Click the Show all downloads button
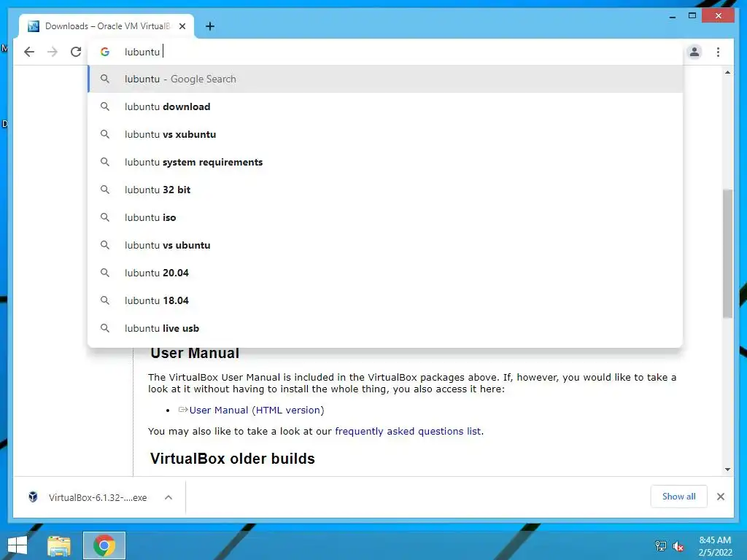747x560 pixels. pyautogui.click(x=678, y=497)
